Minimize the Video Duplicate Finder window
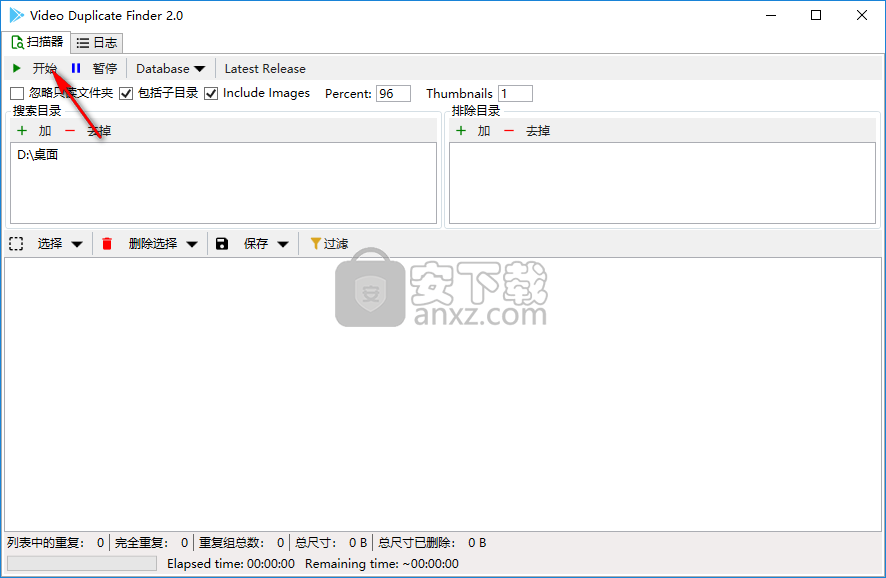 771,15
